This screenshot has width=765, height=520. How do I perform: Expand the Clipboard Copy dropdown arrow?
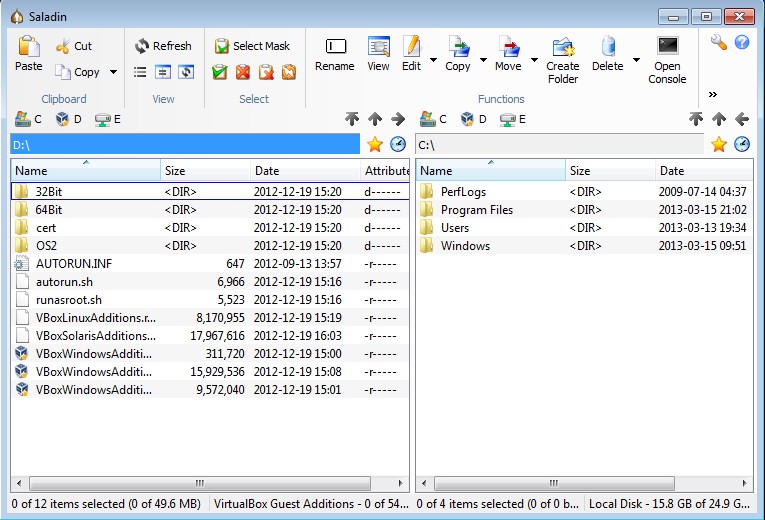[x=113, y=72]
